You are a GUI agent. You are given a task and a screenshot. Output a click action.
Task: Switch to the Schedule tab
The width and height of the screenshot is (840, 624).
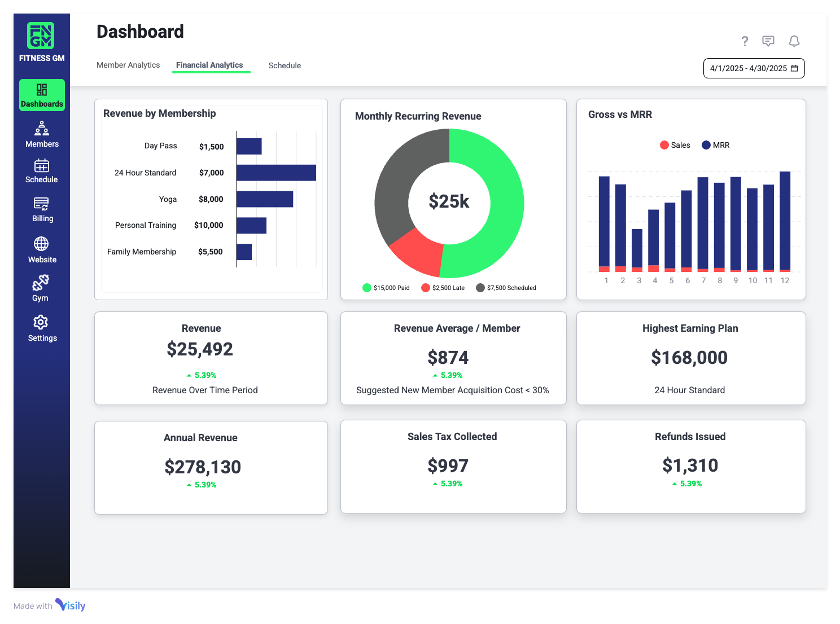285,65
